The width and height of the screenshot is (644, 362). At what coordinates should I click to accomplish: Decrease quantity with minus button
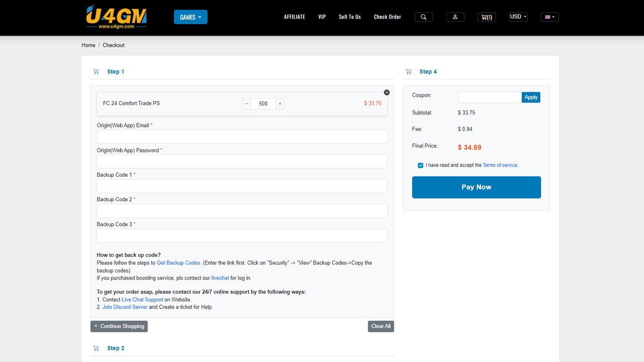[247, 104]
